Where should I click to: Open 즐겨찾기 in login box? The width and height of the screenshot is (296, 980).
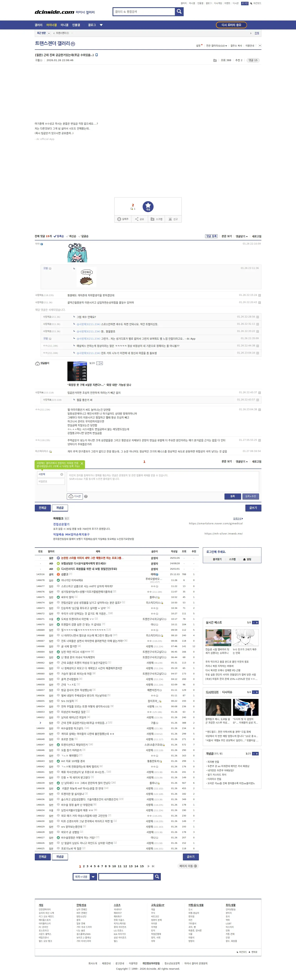click(217, 559)
